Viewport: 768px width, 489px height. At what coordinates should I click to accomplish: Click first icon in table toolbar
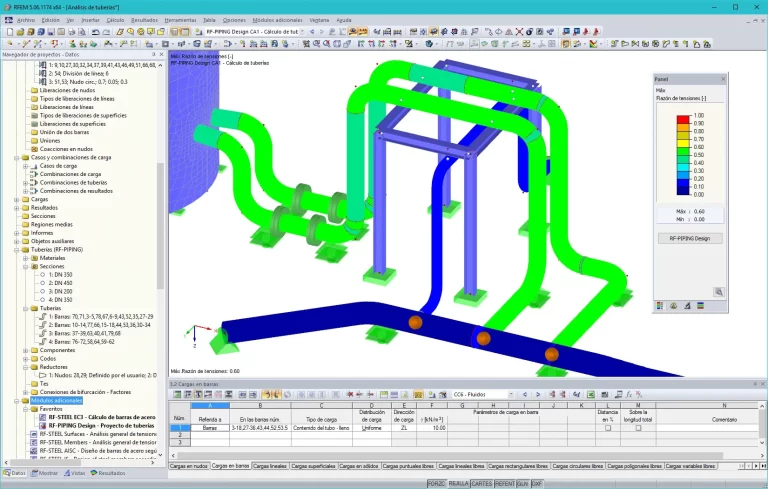tap(177, 394)
